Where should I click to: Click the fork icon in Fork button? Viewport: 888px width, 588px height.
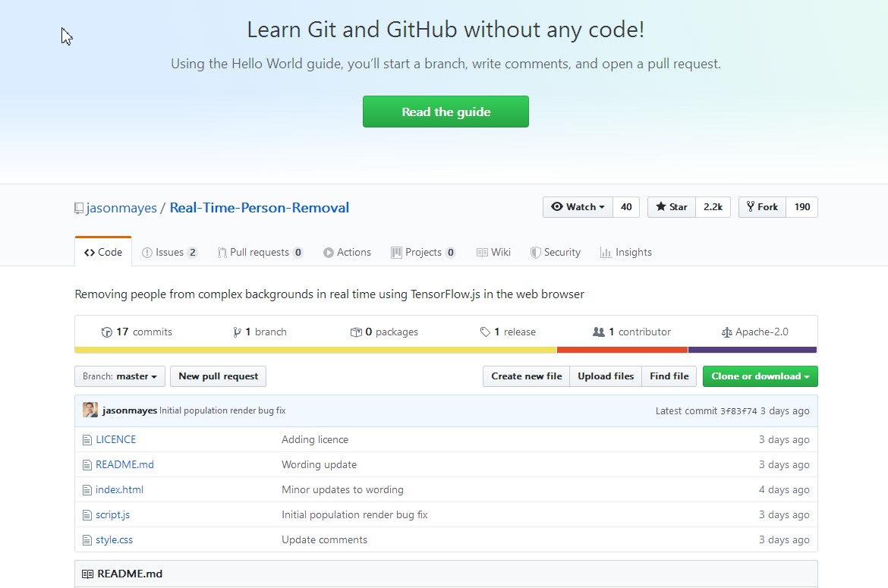[751, 206]
